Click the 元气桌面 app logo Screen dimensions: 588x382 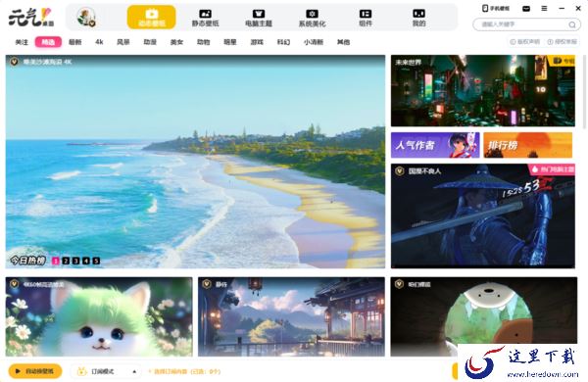31,18
